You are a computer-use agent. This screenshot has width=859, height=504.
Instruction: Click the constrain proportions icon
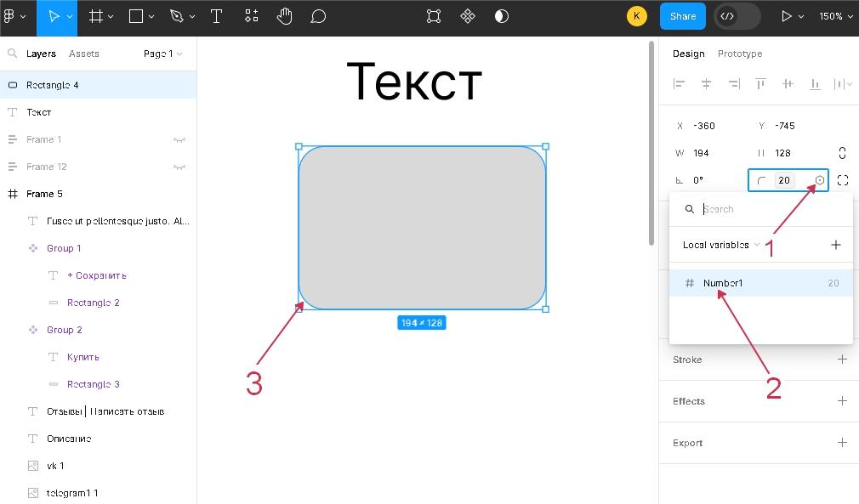pos(842,153)
